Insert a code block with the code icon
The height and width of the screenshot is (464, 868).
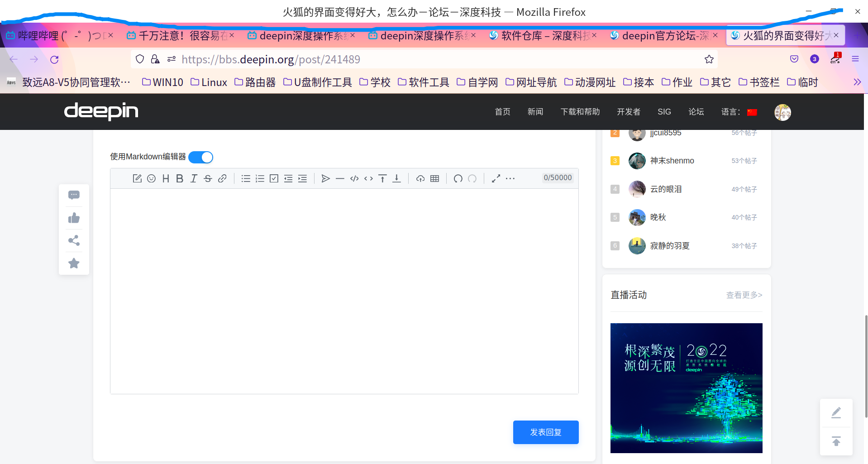pos(354,178)
